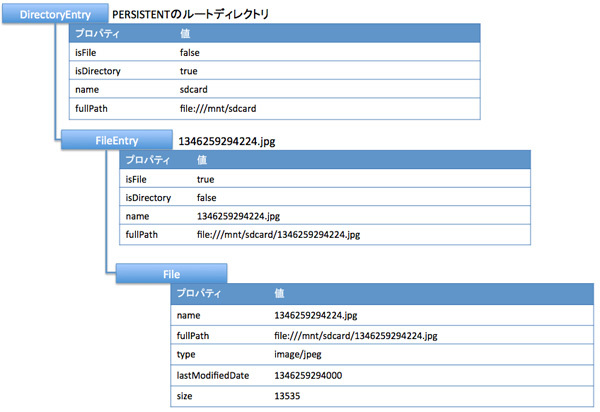Select fullPath cell in the DirectoryEntry table
Viewport: 600px width, 412px height.
click(x=91, y=109)
